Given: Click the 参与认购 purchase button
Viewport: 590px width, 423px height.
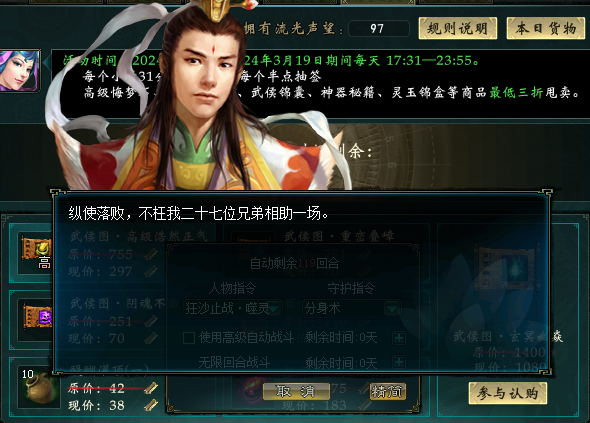Looking at the screenshot, I should tap(508, 393).
